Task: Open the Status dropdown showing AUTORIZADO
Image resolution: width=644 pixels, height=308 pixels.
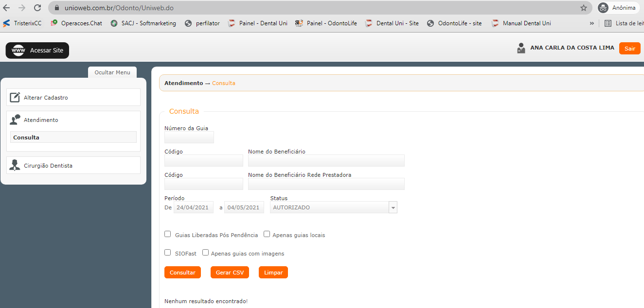Action: coord(334,207)
